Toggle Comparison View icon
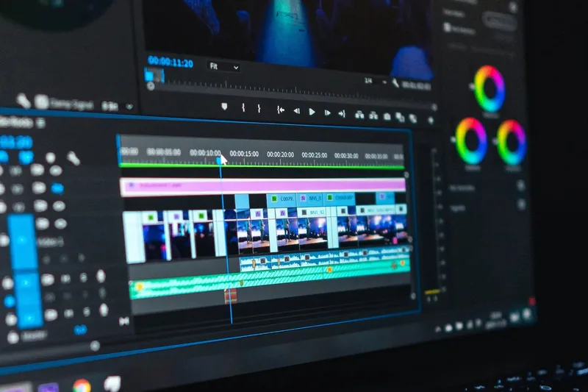The image size is (588, 392). [400, 117]
